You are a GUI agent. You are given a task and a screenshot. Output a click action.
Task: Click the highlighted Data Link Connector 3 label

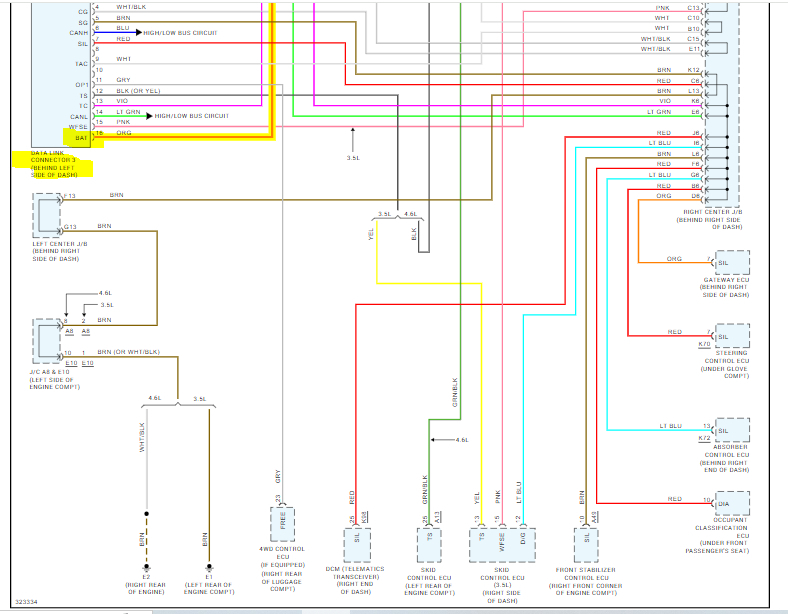[53, 164]
